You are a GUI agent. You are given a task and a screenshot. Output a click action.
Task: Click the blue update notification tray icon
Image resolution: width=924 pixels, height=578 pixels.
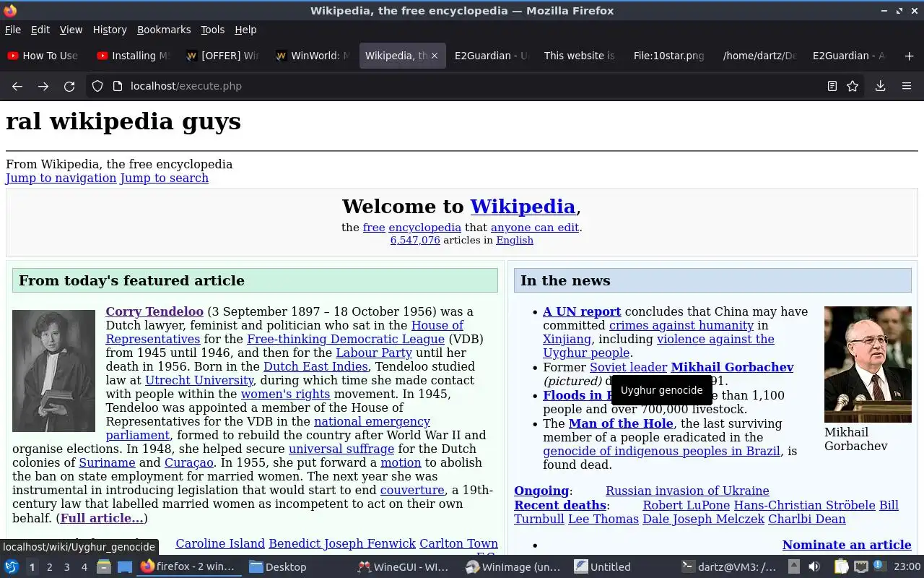pos(879,566)
